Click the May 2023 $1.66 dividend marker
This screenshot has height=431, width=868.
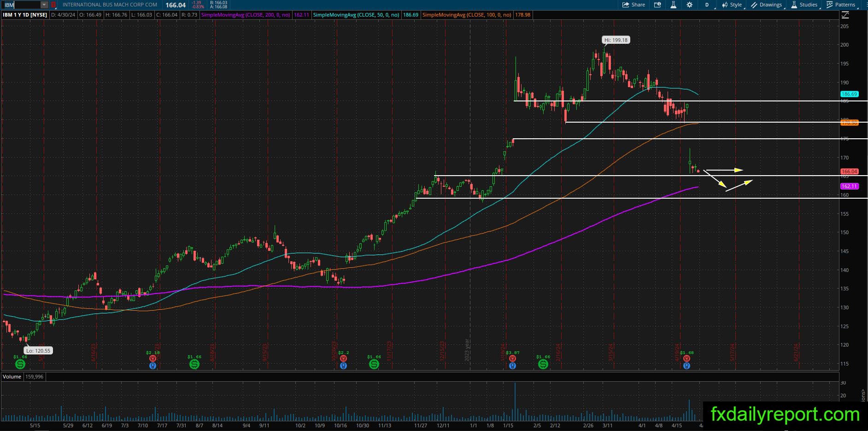[20, 365]
